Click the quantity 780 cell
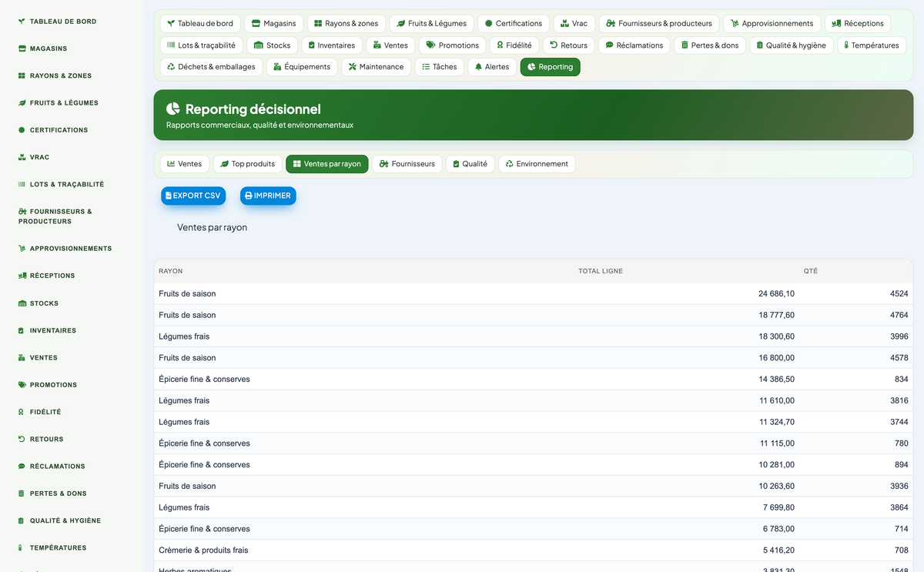The height and width of the screenshot is (572, 924). pos(901,443)
